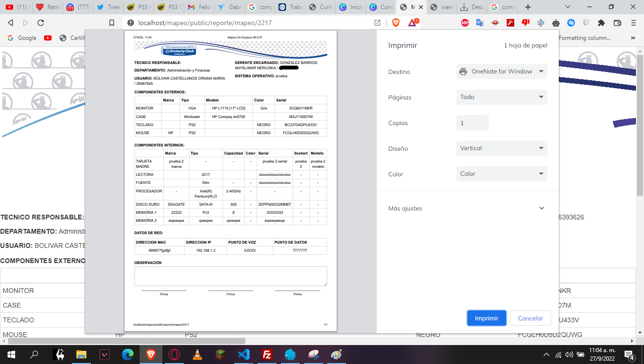Click the bookmark icon beside the address bar
The width and height of the screenshot is (644, 364).
[112, 23]
